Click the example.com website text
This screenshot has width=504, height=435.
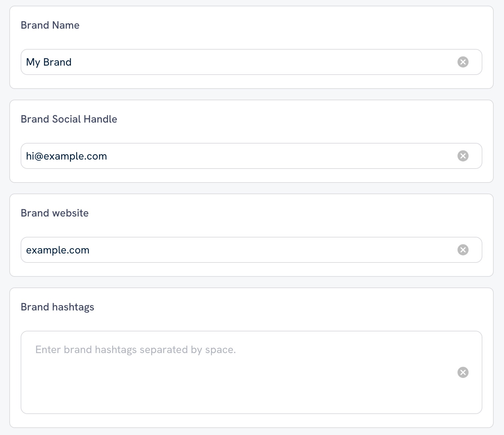coord(58,250)
